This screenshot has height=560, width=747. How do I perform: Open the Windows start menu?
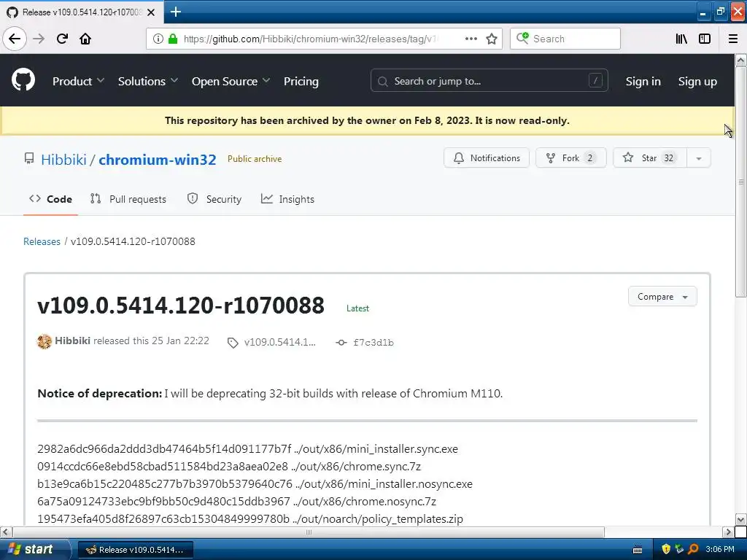(34, 549)
